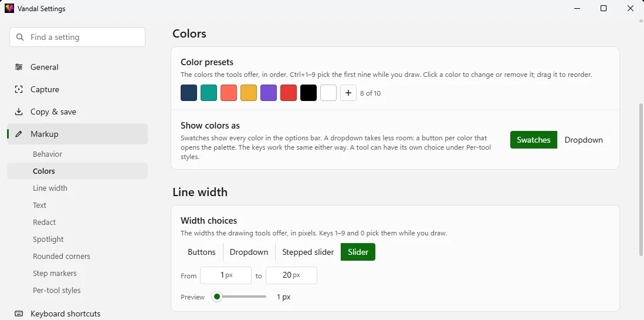
Task: Click the coral color preset
Action: 229,93
